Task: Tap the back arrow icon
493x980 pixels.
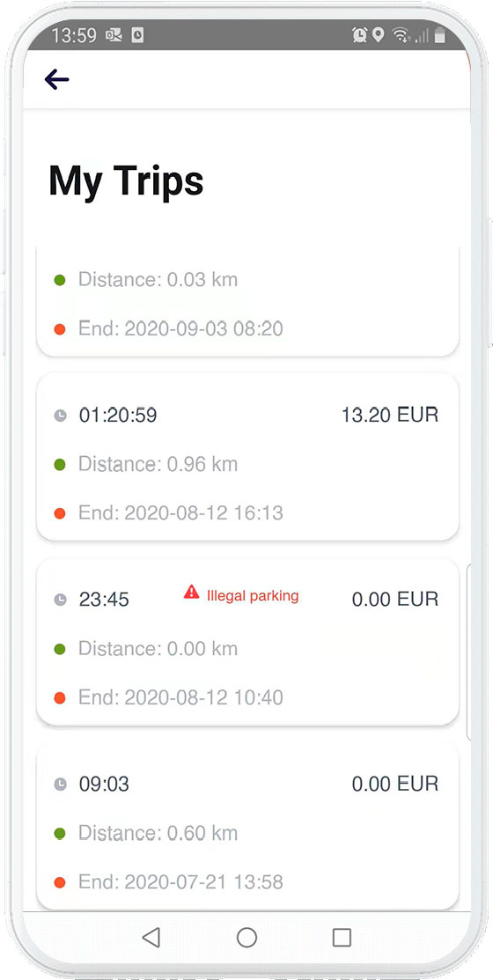Action: tap(56, 79)
